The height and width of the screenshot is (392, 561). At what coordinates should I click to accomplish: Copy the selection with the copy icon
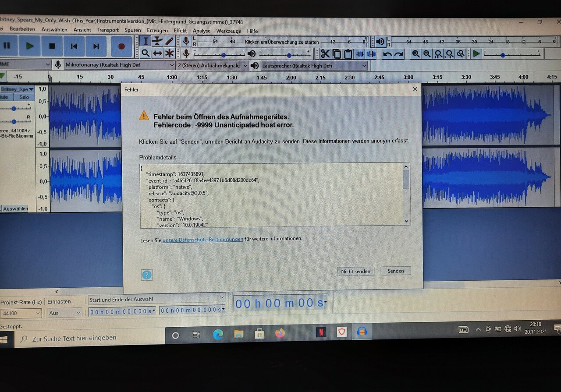(337, 54)
